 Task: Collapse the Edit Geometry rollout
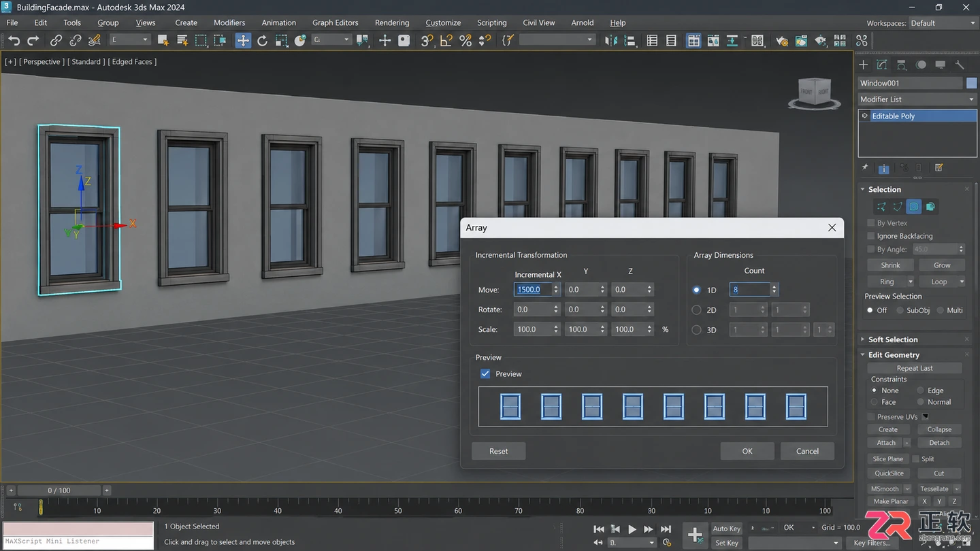tap(893, 354)
